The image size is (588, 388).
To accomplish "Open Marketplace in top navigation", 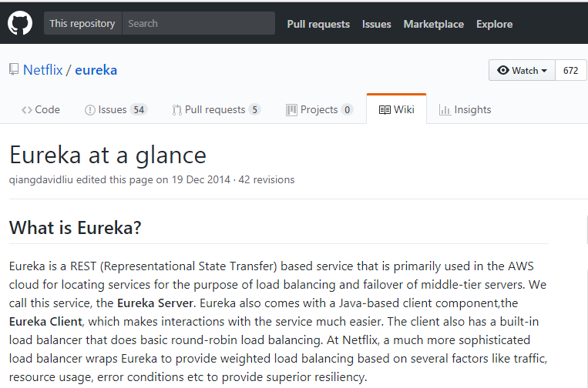I will point(434,24).
